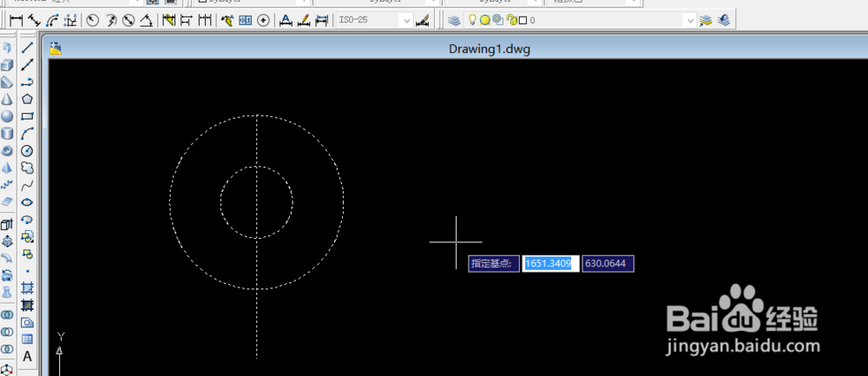Select the Polygon tool
Image resolution: width=868 pixels, height=376 pixels.
27,99
